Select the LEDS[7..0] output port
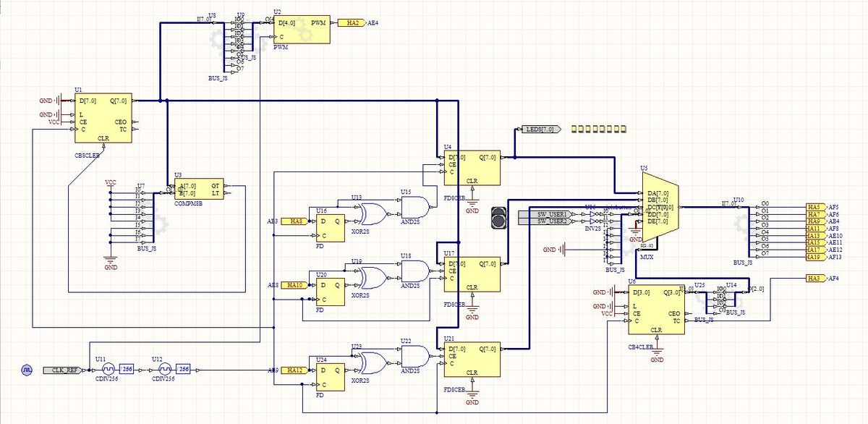 coord(540,130)
